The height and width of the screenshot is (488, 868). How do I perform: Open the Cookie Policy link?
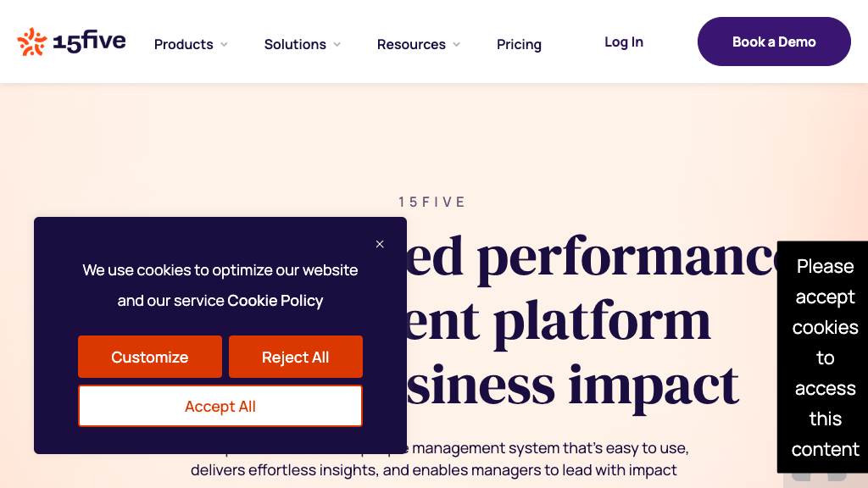coord(275,301)
